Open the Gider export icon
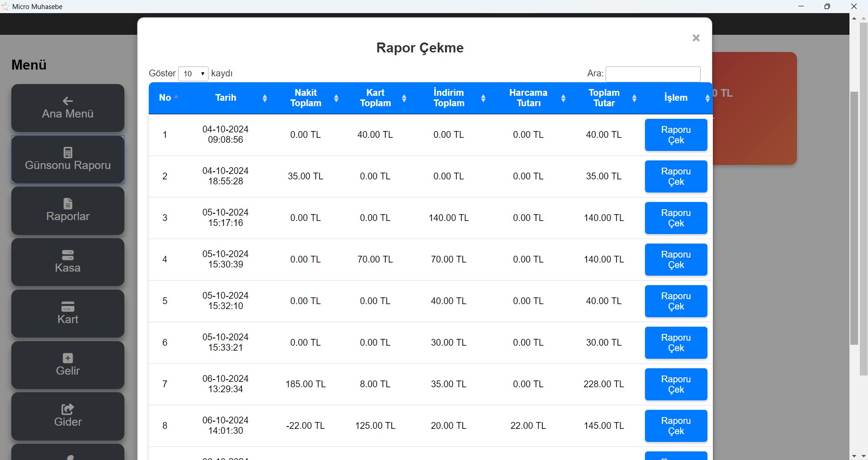 [68, 409]
